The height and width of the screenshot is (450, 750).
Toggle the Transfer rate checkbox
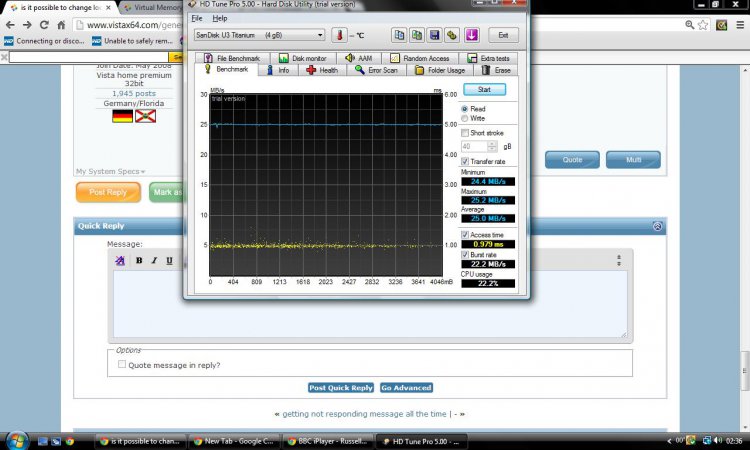tap(465, 162)
